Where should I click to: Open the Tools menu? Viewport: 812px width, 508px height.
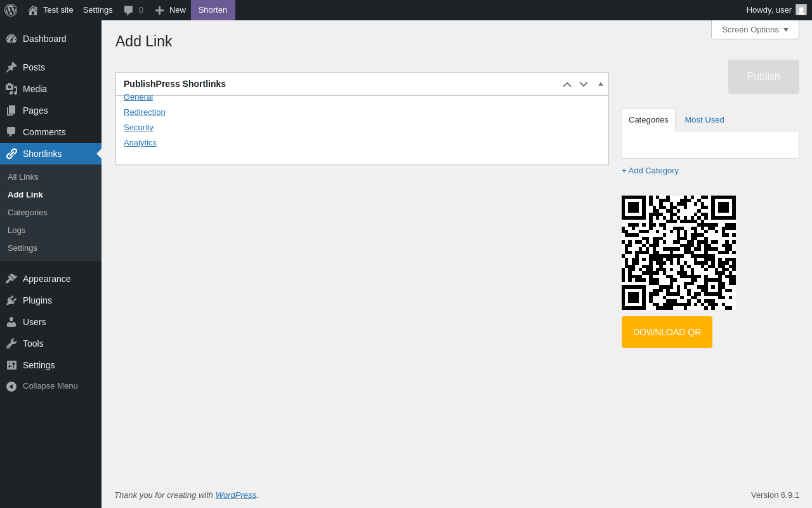51,344
